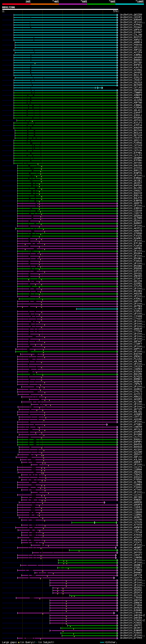
Task: Click the label UniRef100_B4FNT1
Action: click(x=131, y=65)
